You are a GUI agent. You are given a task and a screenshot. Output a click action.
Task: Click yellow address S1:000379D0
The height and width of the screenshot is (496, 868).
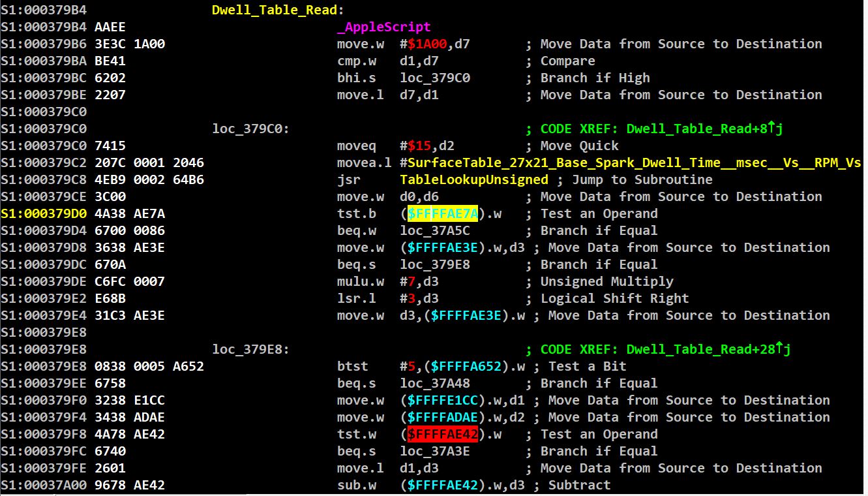[44, 213]
